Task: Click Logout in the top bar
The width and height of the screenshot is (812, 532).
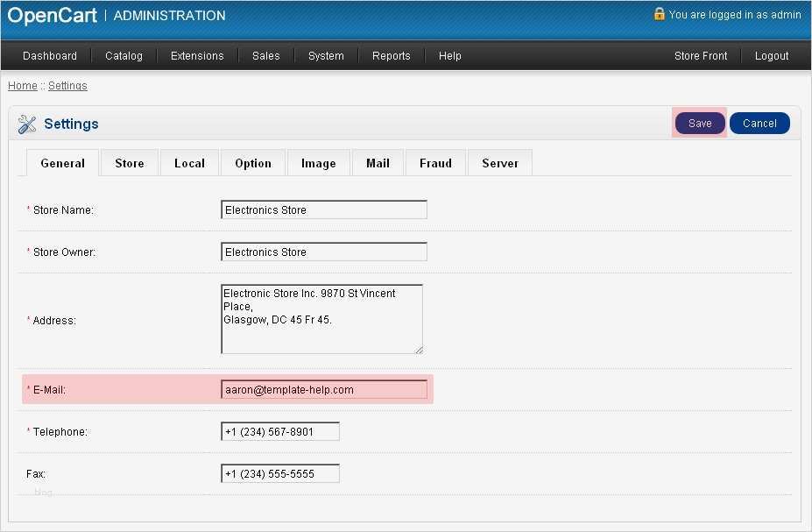Action: 772,55
